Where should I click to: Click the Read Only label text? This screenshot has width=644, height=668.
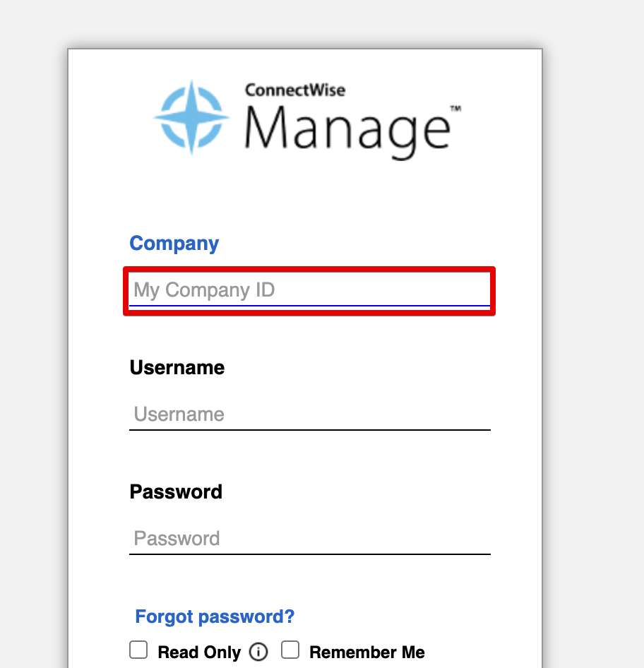(x=199, y=652)
